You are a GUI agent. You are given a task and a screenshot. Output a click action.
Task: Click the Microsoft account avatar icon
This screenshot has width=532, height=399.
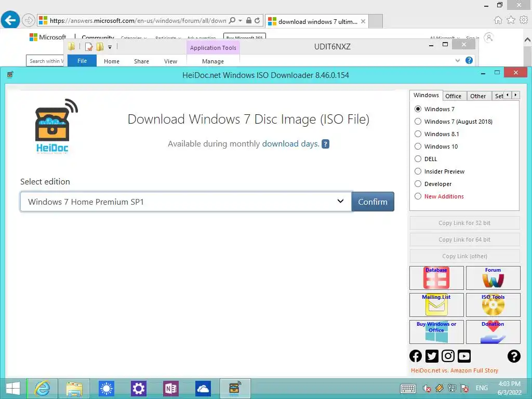click(x=488, y=37)
